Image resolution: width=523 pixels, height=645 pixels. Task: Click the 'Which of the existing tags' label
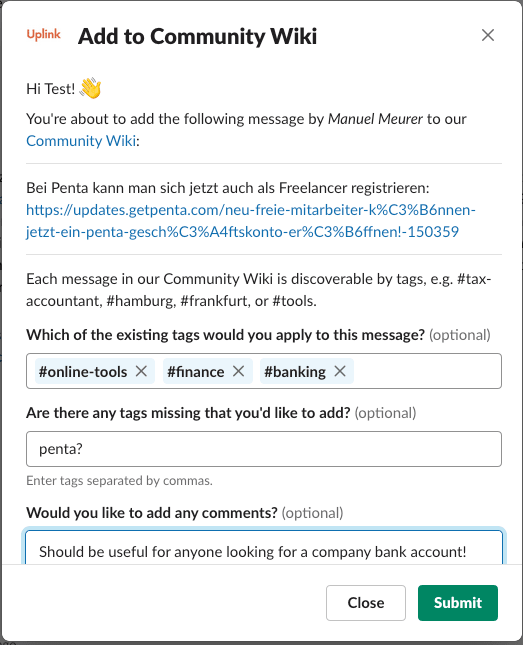225,335
